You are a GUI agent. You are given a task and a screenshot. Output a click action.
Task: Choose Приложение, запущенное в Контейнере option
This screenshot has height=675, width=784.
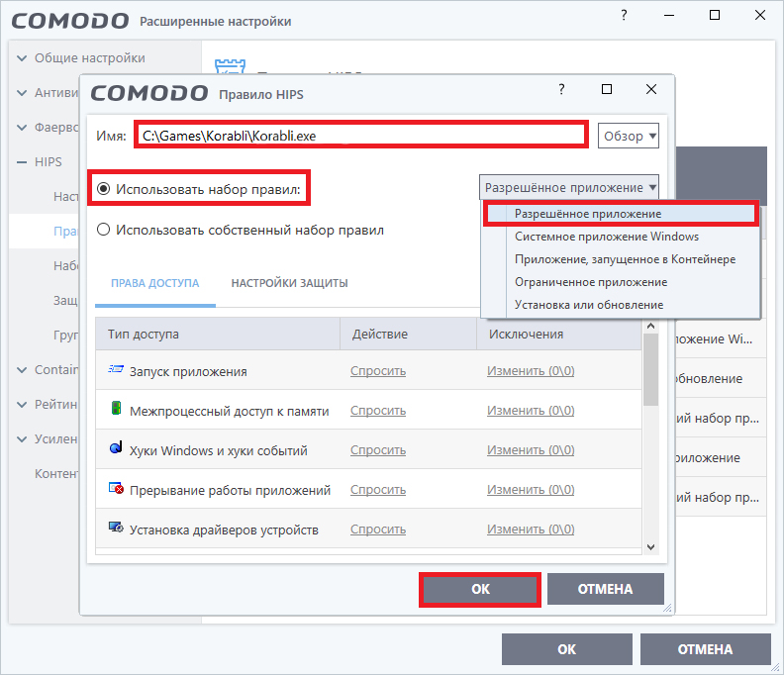[621, 259]
